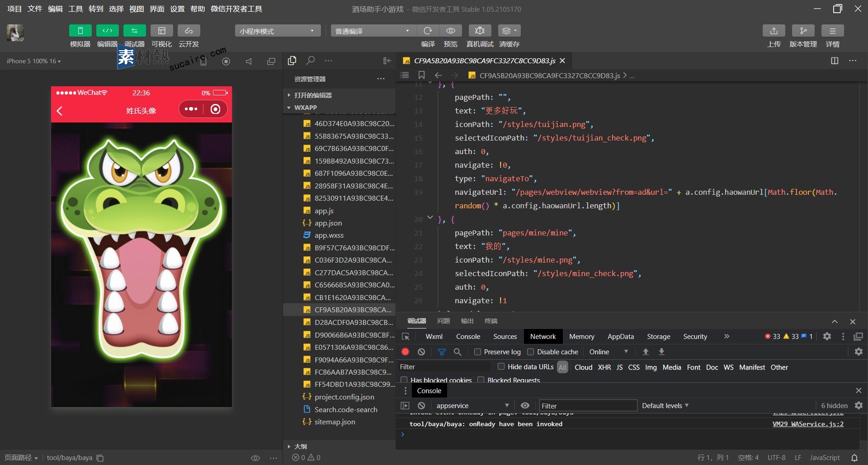Toggle the debugger panel button
Image resolution: width=868 pixels, height=465 pixels.
pos(134,31)
